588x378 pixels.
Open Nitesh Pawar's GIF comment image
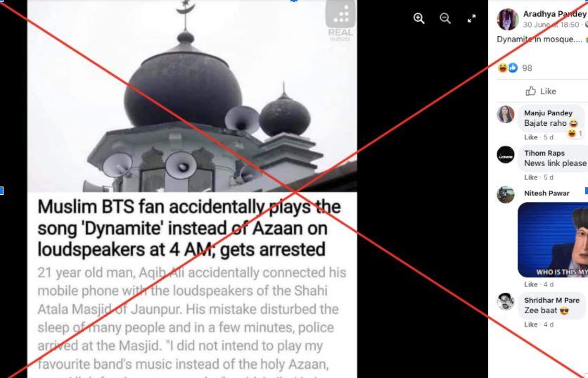[x=553, y=240]
